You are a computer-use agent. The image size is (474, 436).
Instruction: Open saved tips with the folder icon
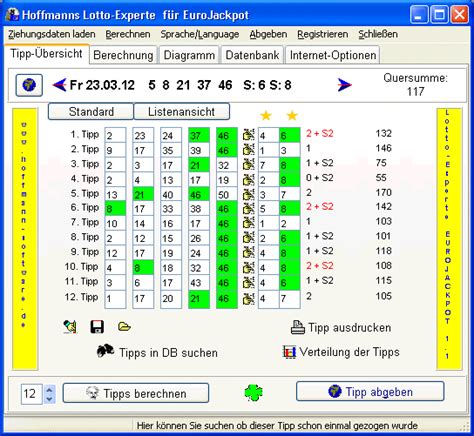[124, 327]
